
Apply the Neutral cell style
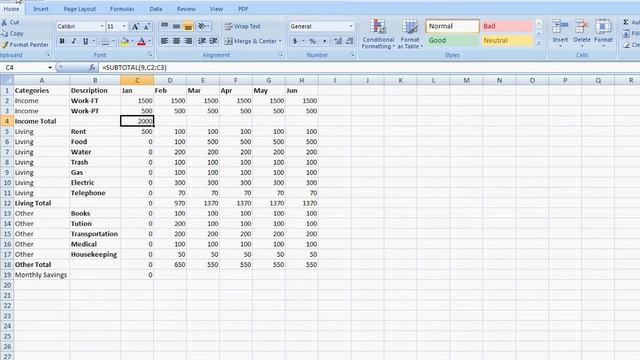pos(507,40)
